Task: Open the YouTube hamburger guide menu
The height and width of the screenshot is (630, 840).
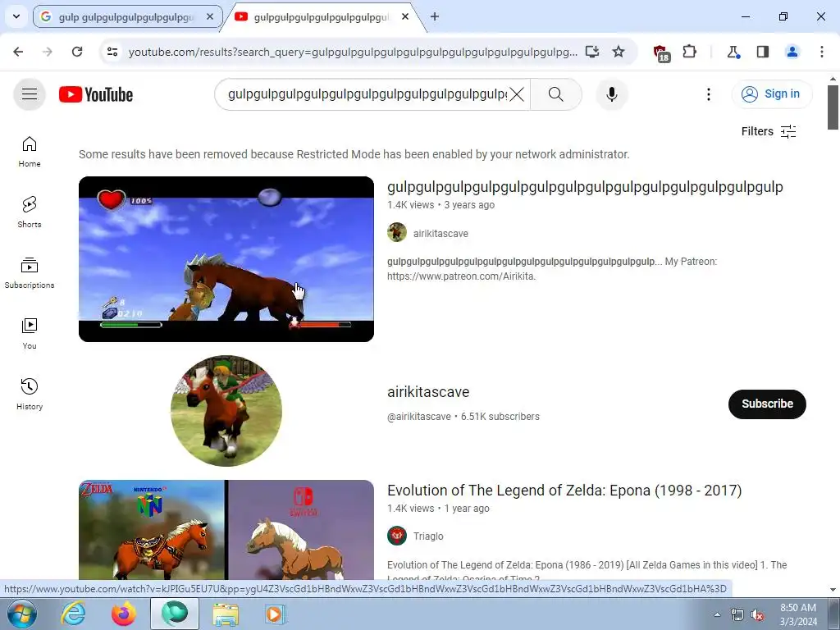Action: [30, 94]
